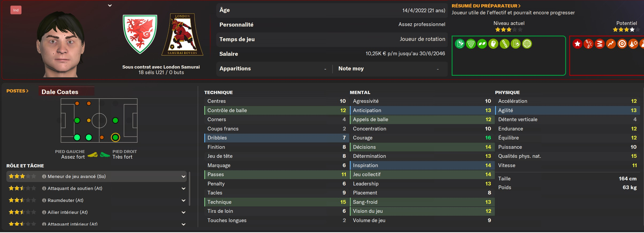Viewport: 644px width, 233px height.
Task: Click the head with target strength icon
Action: 493,44
